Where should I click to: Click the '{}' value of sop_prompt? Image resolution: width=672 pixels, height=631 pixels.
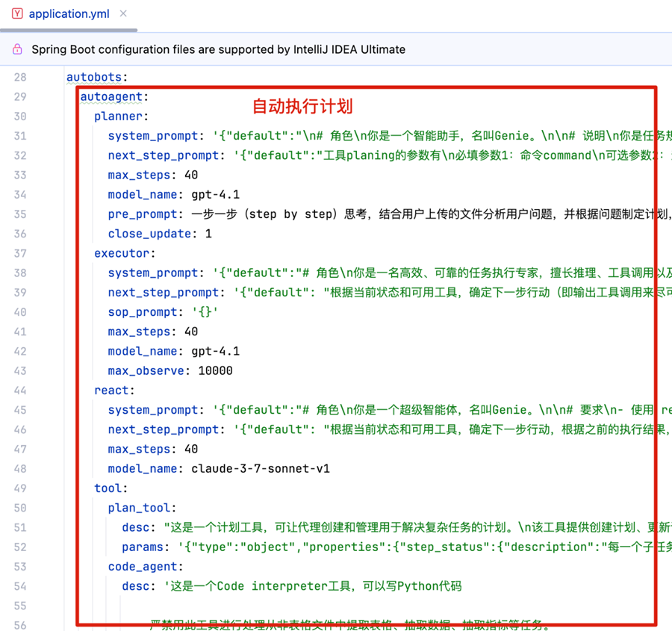point(205,312)
